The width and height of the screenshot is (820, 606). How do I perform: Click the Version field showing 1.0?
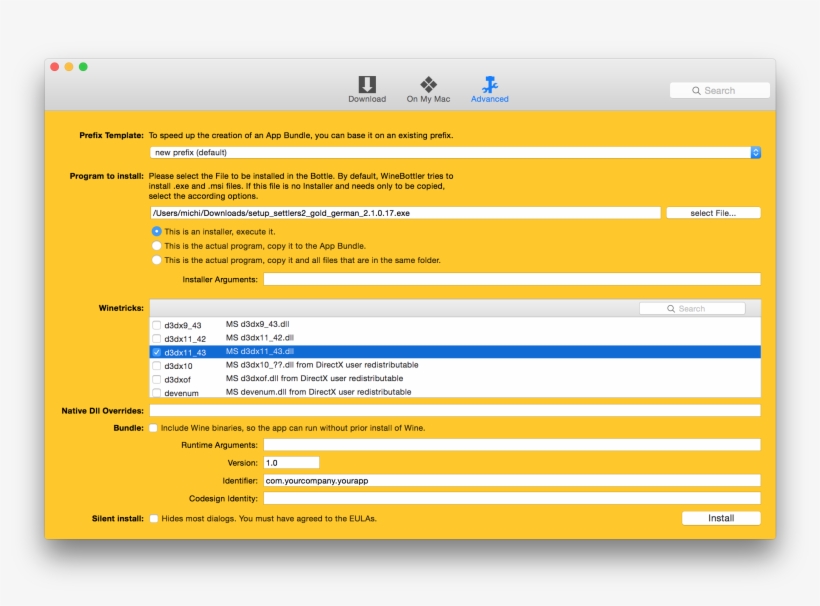pyautogui.click(x=291, y=463)
